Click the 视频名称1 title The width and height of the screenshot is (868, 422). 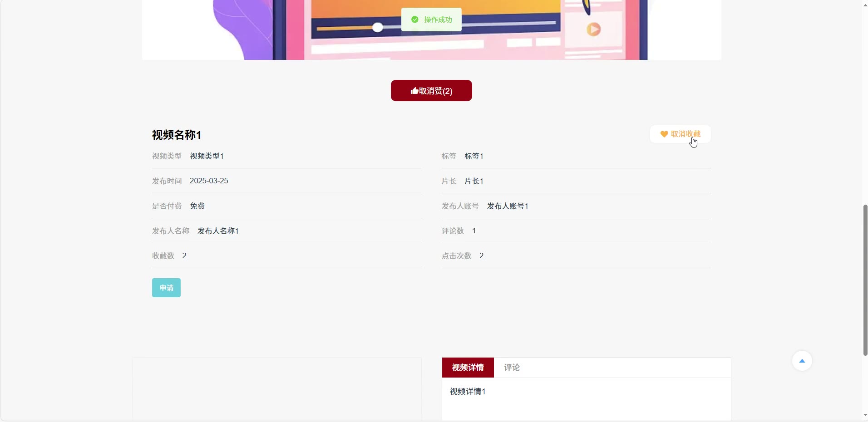tap(177, 135)
